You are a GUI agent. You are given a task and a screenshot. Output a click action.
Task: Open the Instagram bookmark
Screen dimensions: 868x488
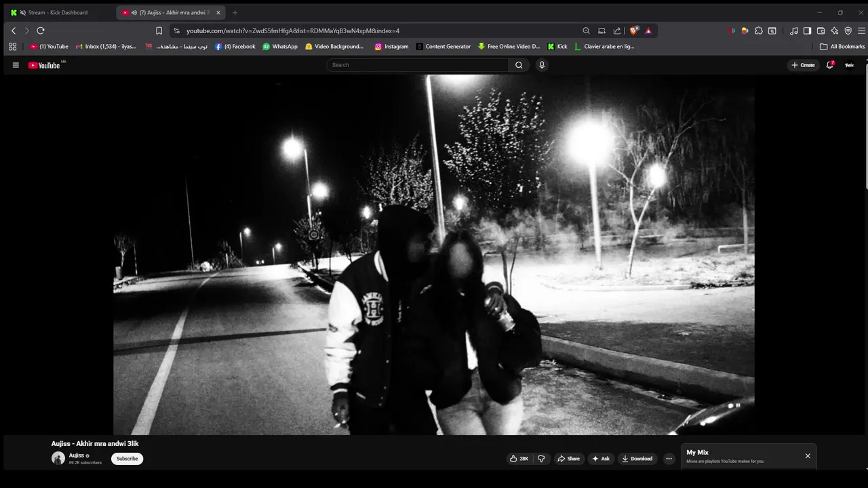point(391,47)
